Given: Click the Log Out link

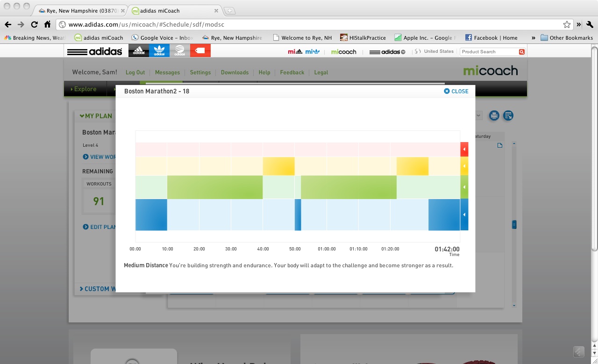Looking at the screenshot, I should click(135, 72).
